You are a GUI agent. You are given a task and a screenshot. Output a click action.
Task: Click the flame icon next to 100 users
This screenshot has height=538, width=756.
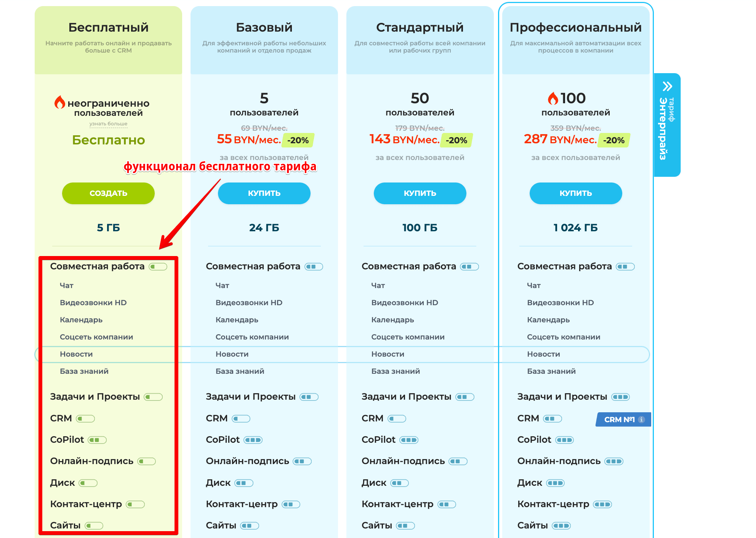tap(553, 98)
